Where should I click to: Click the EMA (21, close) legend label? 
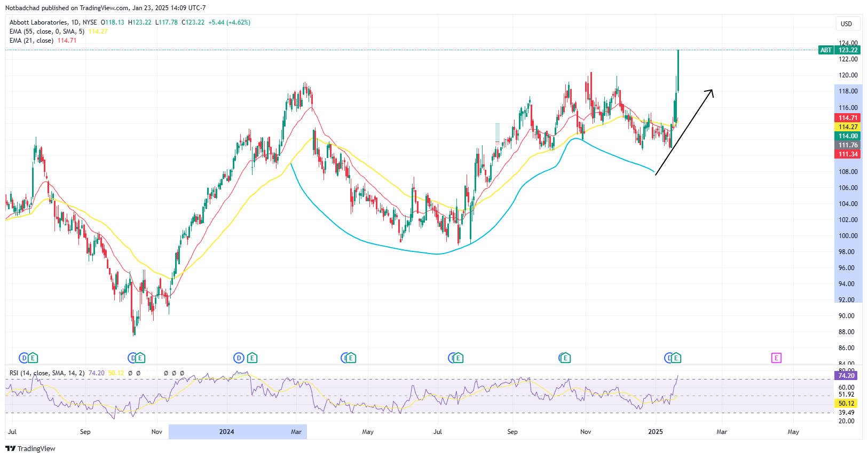tap(31, 41)
